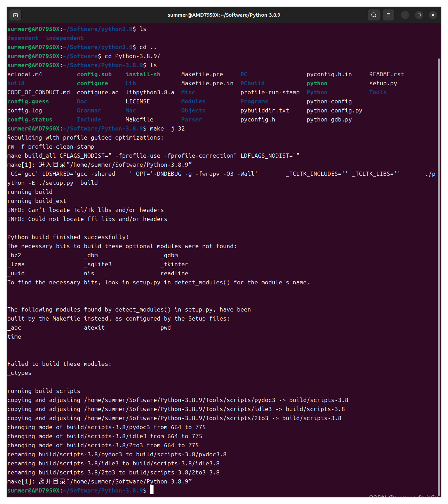The image size is (448, 504).
Task: Click the 'Lib' directory name
Action: 131,83
